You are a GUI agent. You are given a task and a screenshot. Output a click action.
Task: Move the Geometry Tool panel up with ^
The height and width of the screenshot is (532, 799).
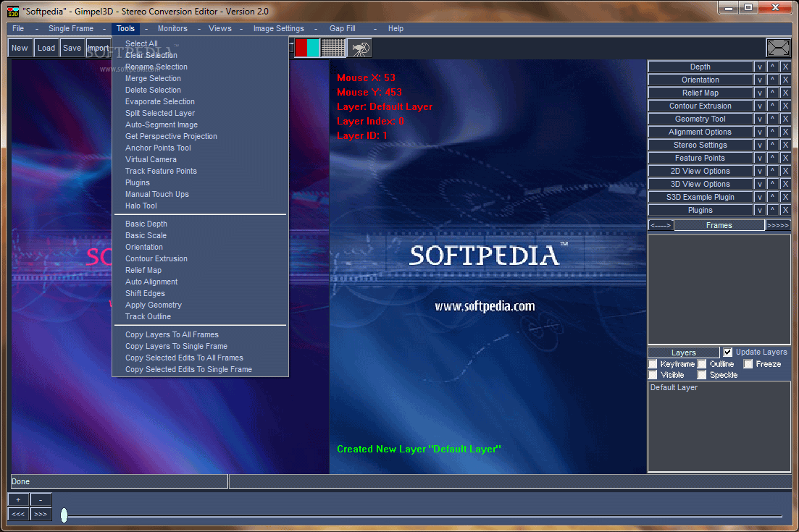tap(772, 119)
